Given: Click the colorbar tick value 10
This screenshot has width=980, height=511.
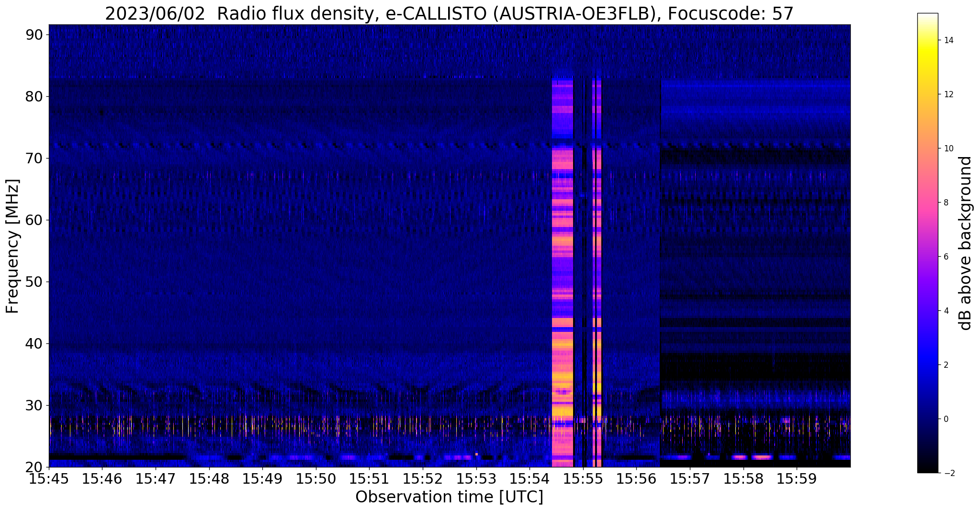Looking at the screenshot, I should 947,148.
